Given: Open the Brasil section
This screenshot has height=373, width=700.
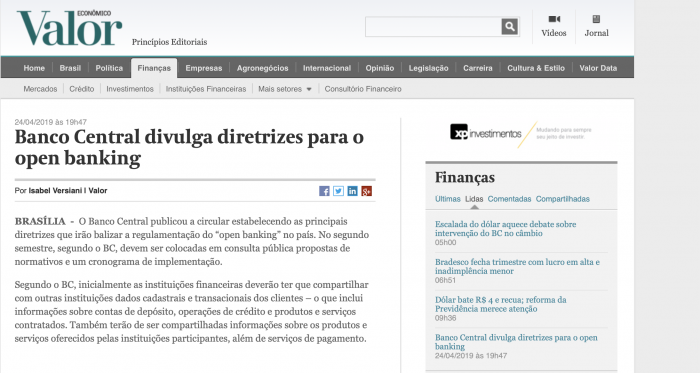Looking at the screenshot, I should pos(70,68).
